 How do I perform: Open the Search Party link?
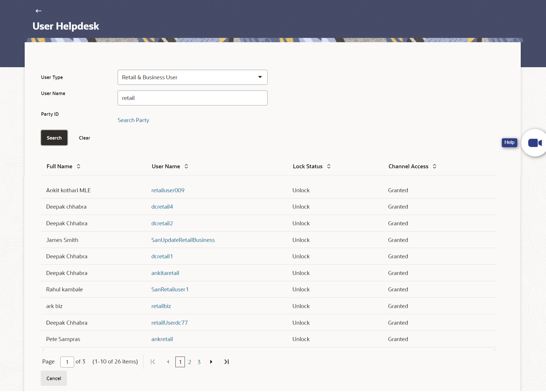tap(133, 120)
